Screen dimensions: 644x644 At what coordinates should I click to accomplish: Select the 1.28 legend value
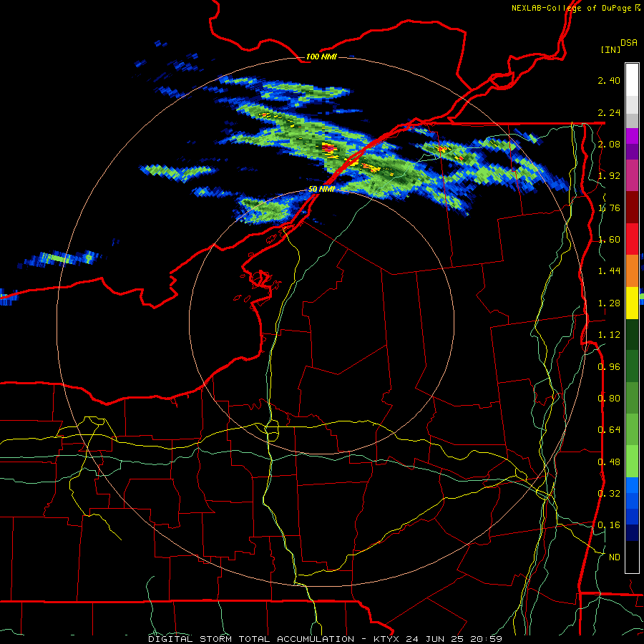tap(609, 303)
